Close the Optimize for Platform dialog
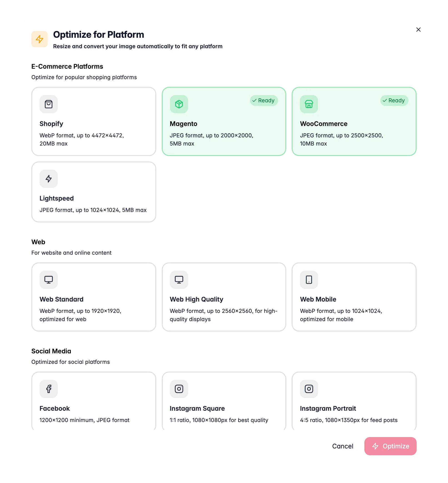448x483 pixels. [418, 30]
